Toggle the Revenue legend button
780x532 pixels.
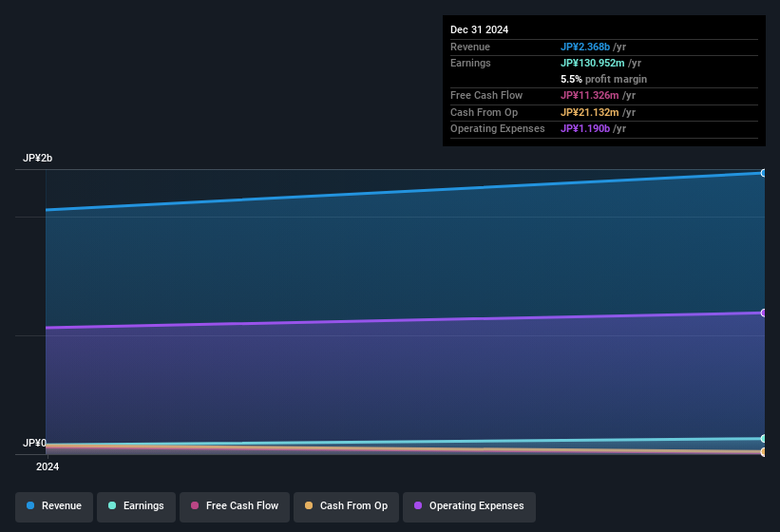(54, 506)
